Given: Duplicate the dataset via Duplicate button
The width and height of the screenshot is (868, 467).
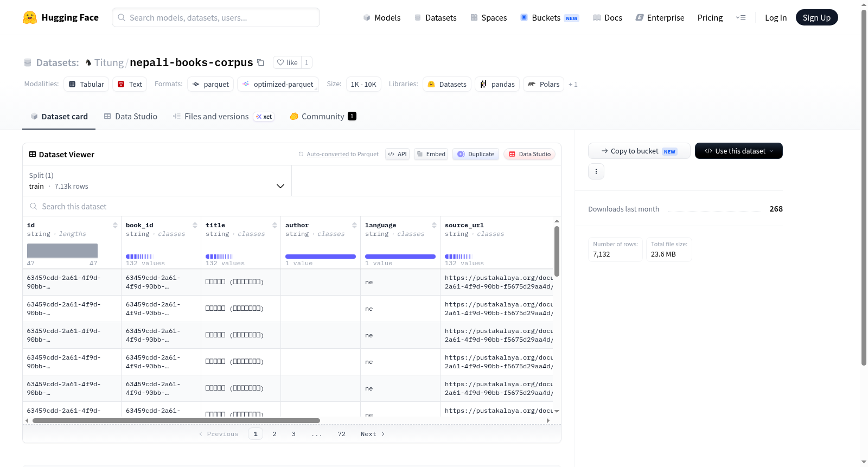Looking at the screenshot, I should click(x=476, y=154).
